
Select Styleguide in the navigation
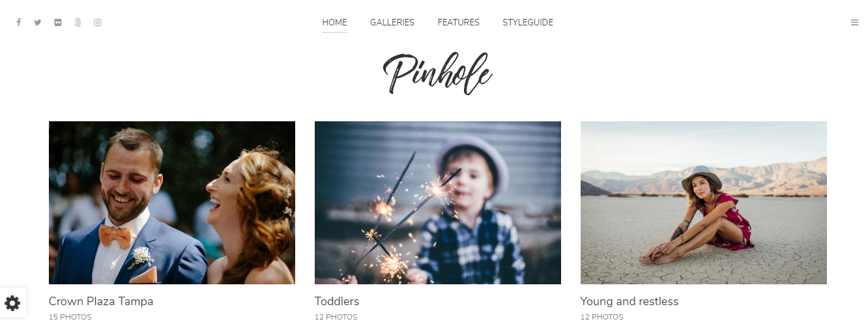tap(528, 22)
